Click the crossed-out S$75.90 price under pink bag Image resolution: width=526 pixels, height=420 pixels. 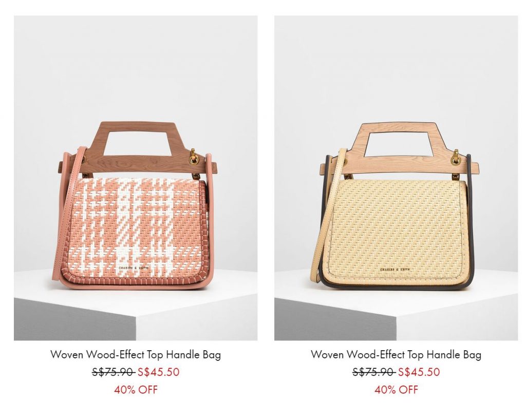point(114,372)
